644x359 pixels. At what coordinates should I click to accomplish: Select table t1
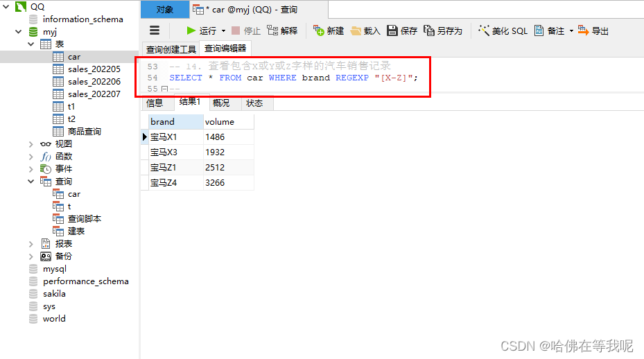(x=71, y=107)
